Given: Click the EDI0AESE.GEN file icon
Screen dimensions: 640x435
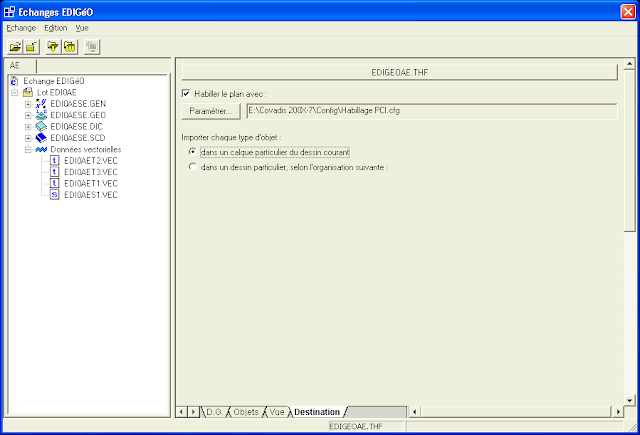Looking at the screenshot, I should pyautogui.click(x=41, y=104).
